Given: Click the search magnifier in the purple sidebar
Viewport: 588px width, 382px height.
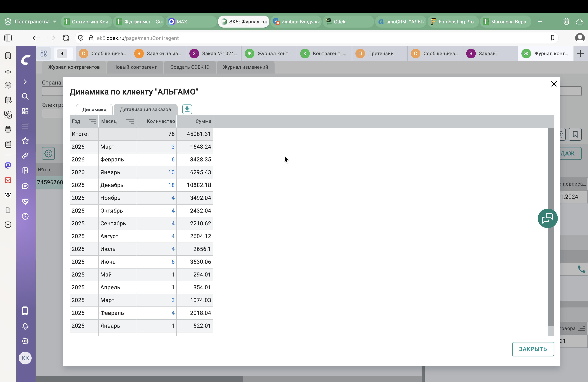Looking at the screenshot, I should [x=25, y=96].
